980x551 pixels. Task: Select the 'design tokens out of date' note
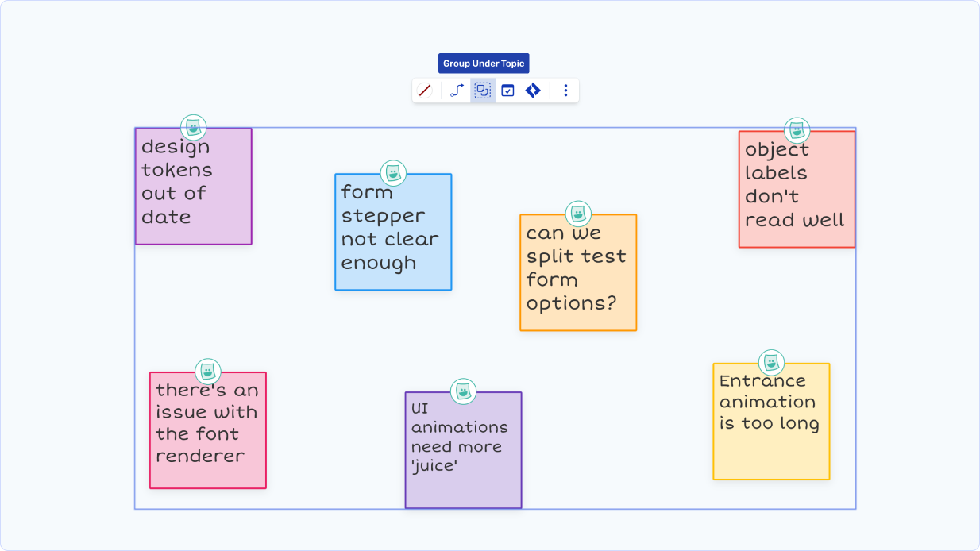point(193,191)
